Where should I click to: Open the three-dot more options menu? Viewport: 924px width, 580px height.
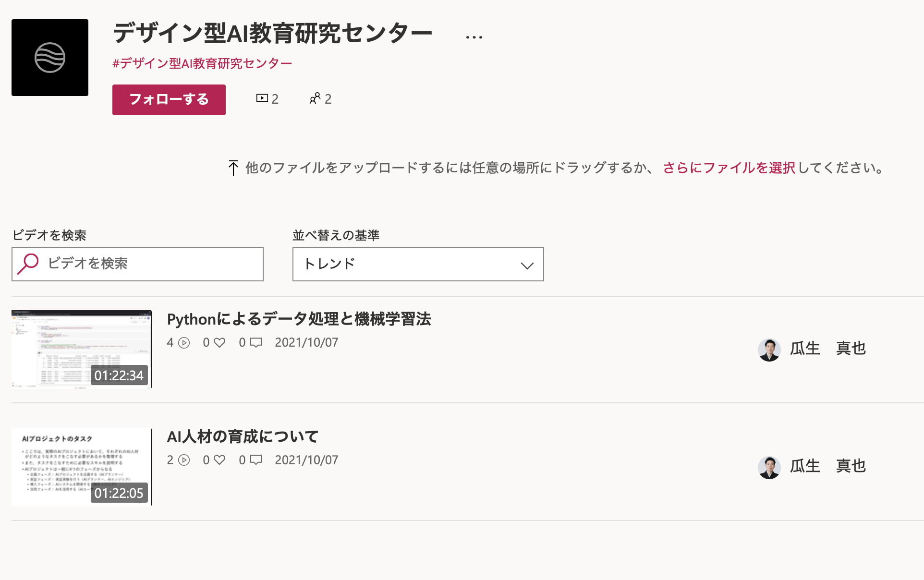coord(474,37)
